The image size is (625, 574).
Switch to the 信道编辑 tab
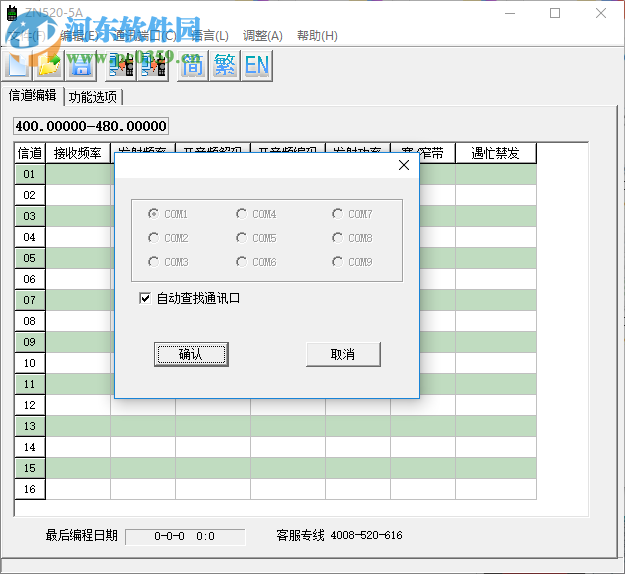[x=33, y=96]
